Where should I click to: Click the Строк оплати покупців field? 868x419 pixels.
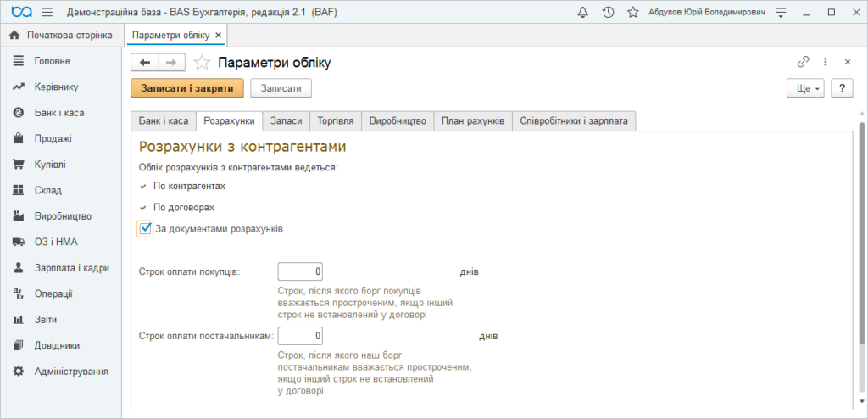tap(300, 272)
